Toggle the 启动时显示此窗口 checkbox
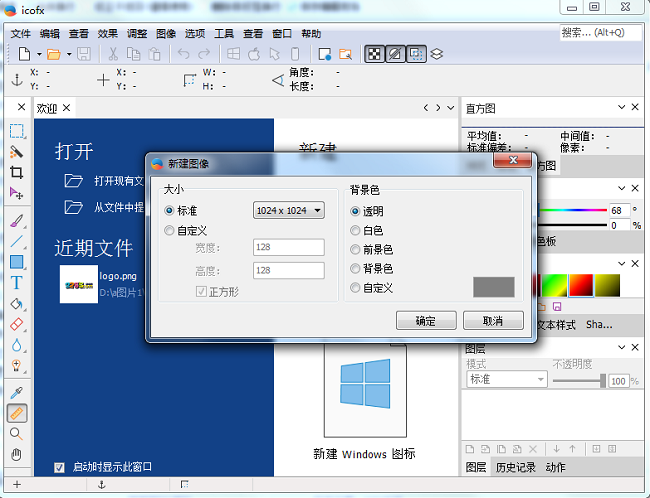Image resolution: width=650 pixels, height=498 pixels. point(60,466)
